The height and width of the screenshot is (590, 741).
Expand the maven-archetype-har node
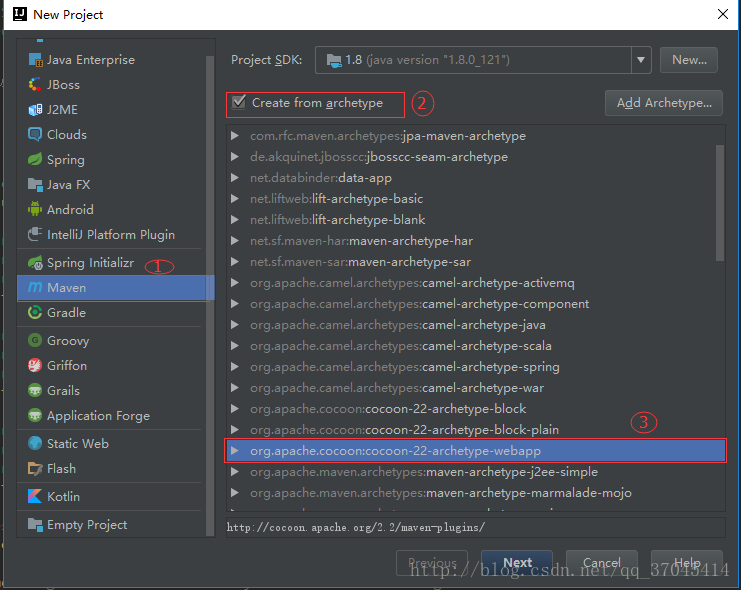click(234, 241)
